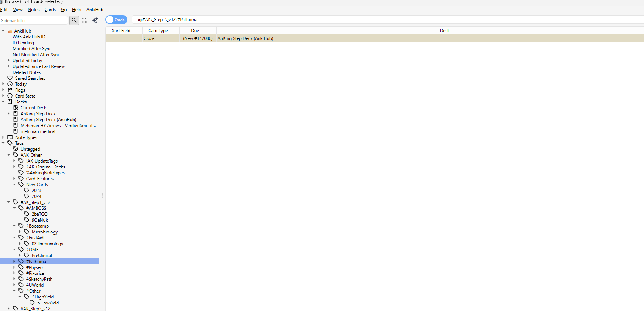644x311 pixels.
Task: Click the sidebar resize handle
Action: 102,195
